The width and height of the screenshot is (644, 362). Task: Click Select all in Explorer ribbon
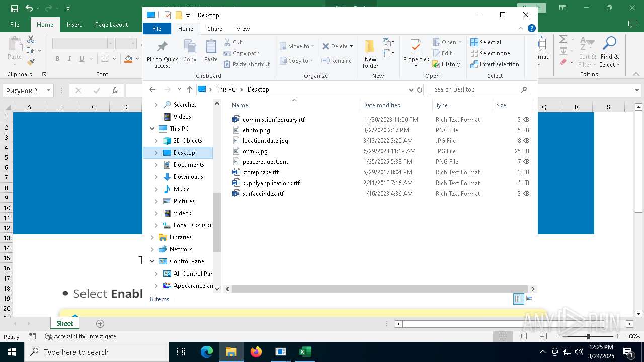pyautogui.click(x=487, y=42)
